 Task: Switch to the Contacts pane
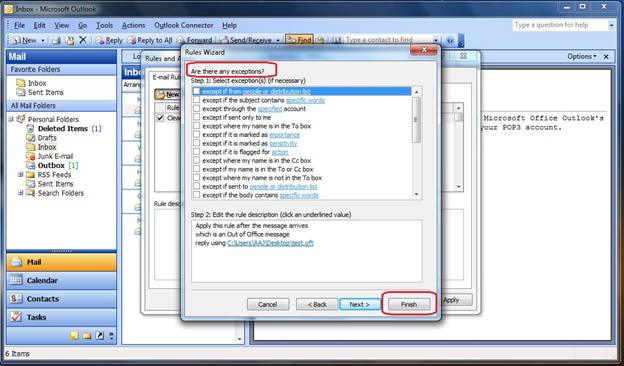(x=61, y=299)
